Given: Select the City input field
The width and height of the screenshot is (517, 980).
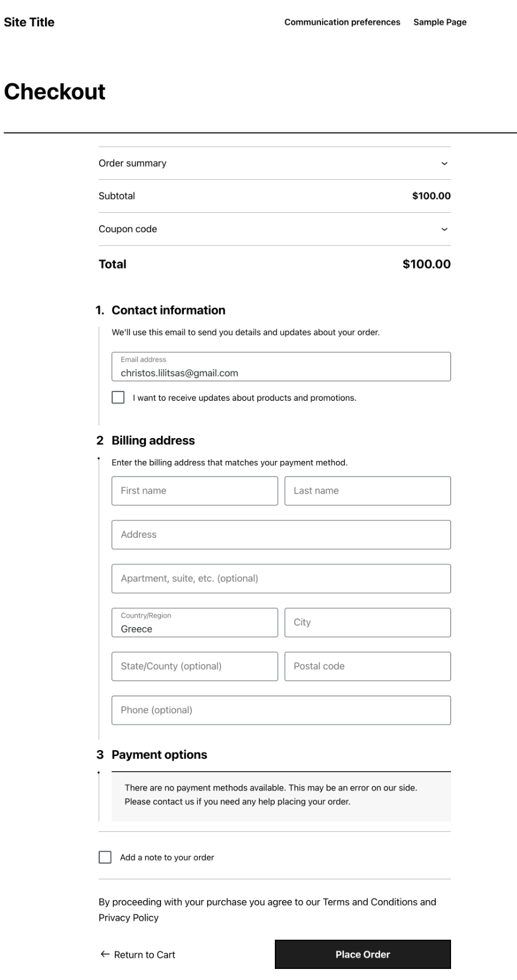Looking at the screenshot, I should click(367, 622).
